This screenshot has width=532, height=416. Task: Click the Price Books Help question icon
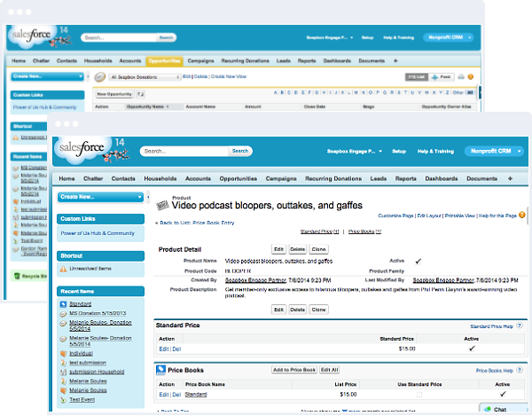519,370
